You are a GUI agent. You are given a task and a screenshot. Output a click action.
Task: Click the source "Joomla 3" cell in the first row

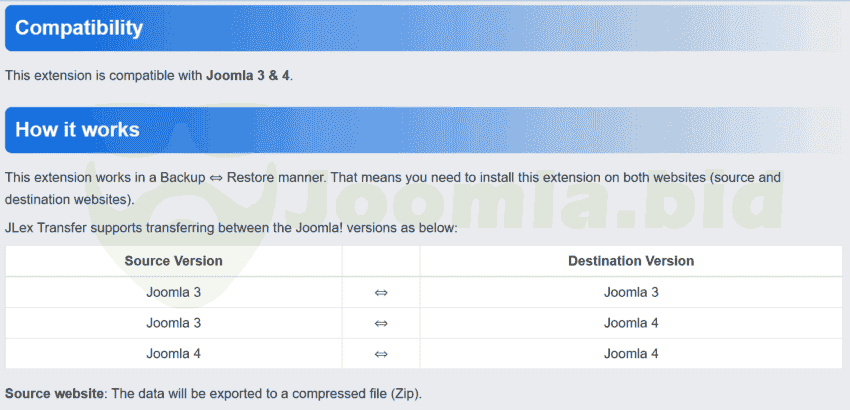173,292
